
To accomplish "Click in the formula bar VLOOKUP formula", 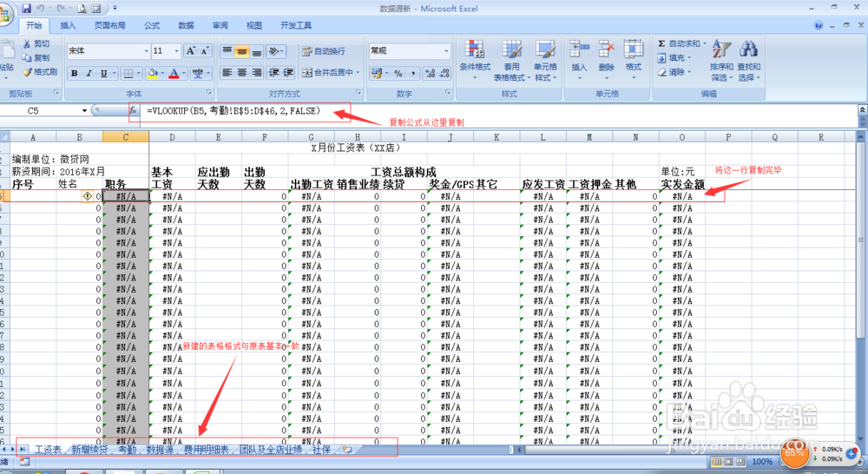I will (233, 111).
